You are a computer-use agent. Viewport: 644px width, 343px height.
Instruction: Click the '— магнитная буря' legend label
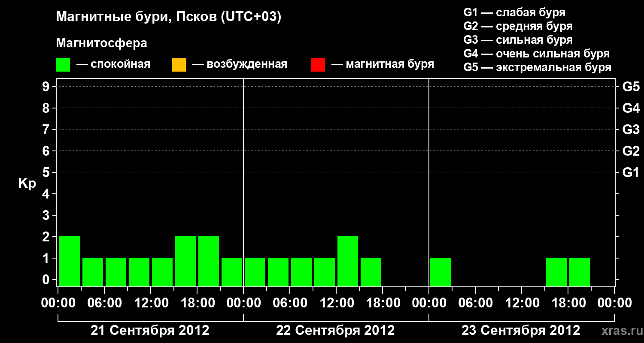[x=383, y=64]
